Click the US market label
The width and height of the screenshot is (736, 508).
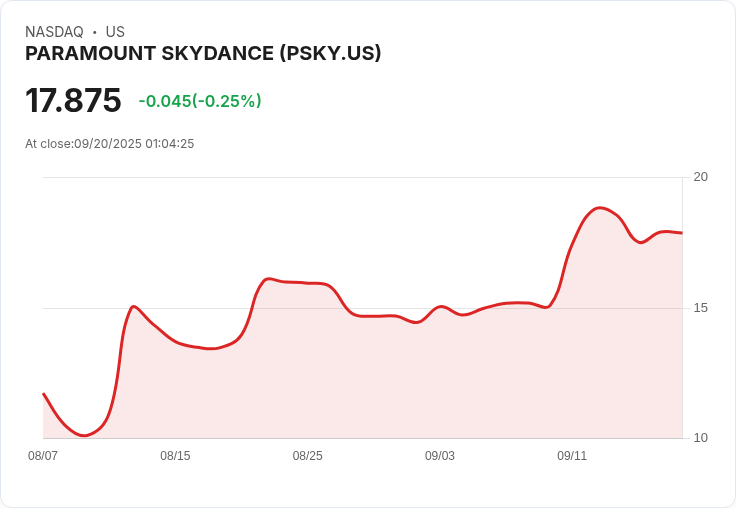(115, 32)
